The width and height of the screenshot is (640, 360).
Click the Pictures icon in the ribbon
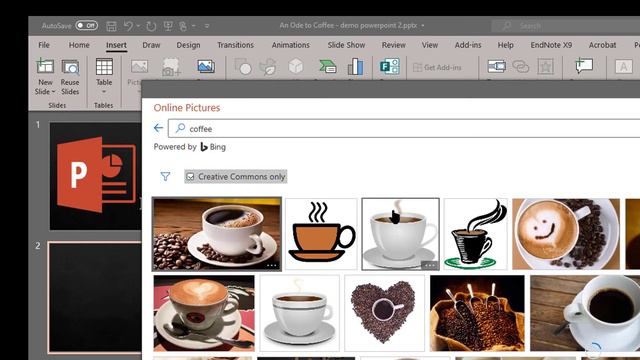(x=139, y=67)
